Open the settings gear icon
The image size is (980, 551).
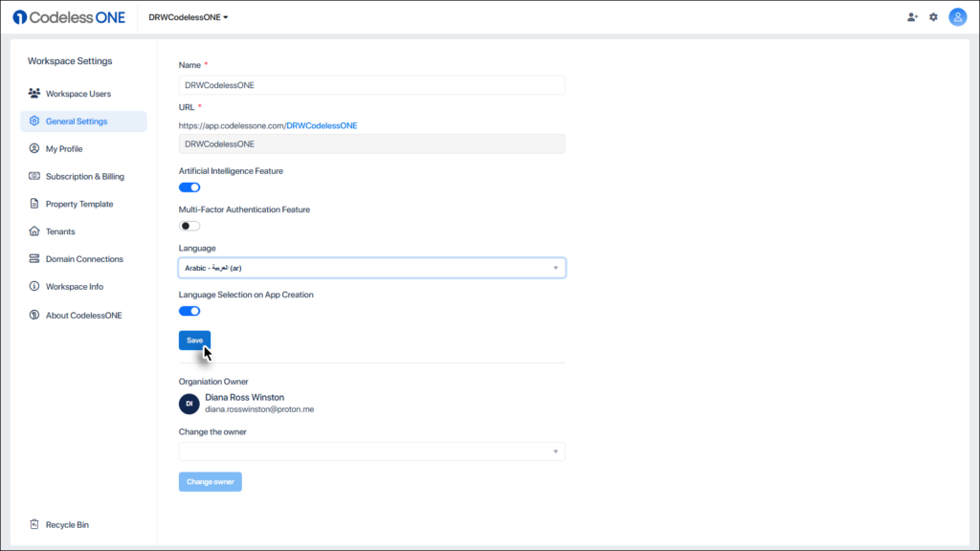click(933, 17)
